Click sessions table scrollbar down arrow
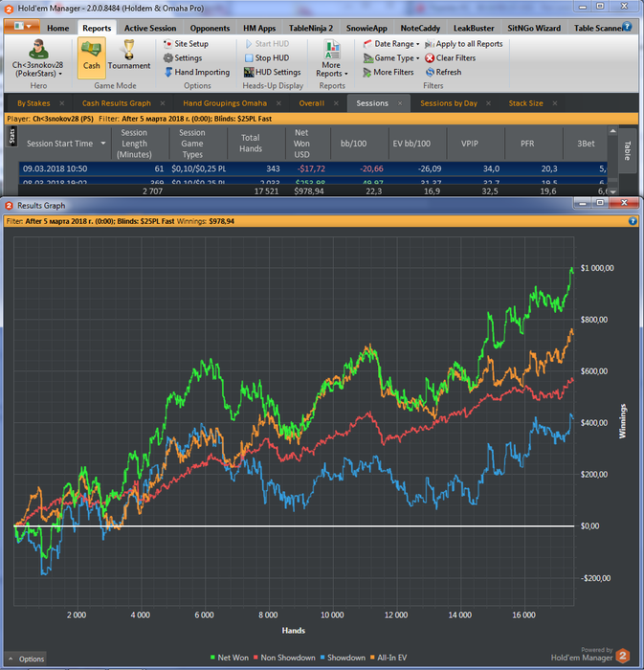 coord(612,191)
